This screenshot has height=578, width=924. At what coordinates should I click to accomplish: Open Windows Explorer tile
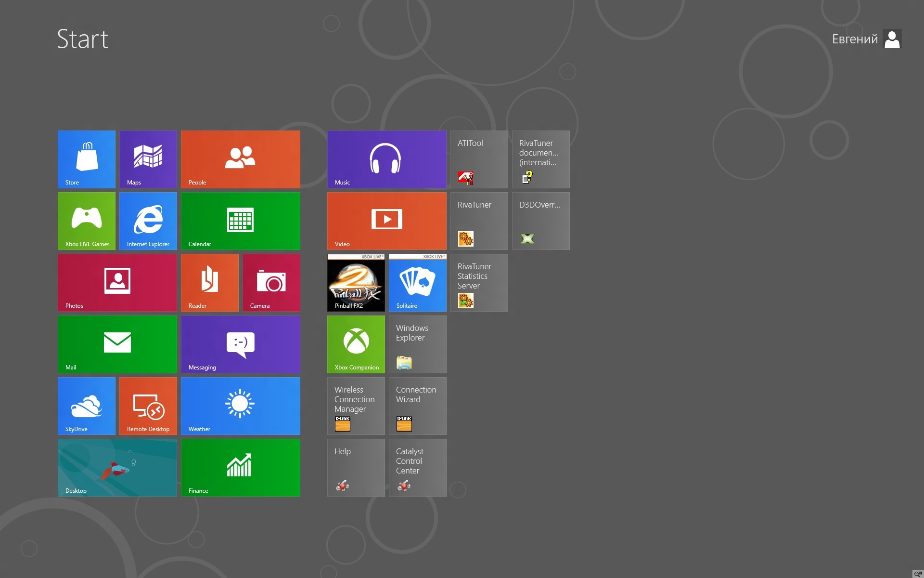[x=418, y=344]
